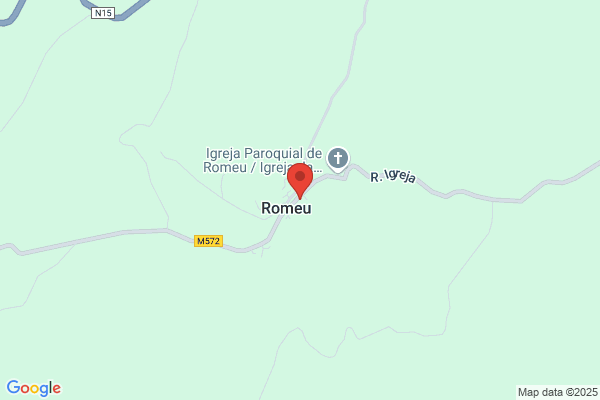Select the church cross icon

338,158
